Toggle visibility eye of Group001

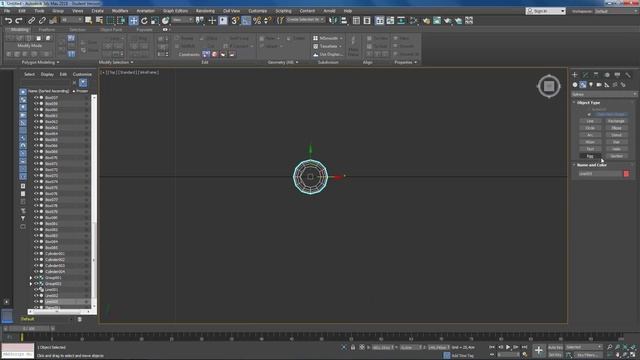tap(36, 278)
